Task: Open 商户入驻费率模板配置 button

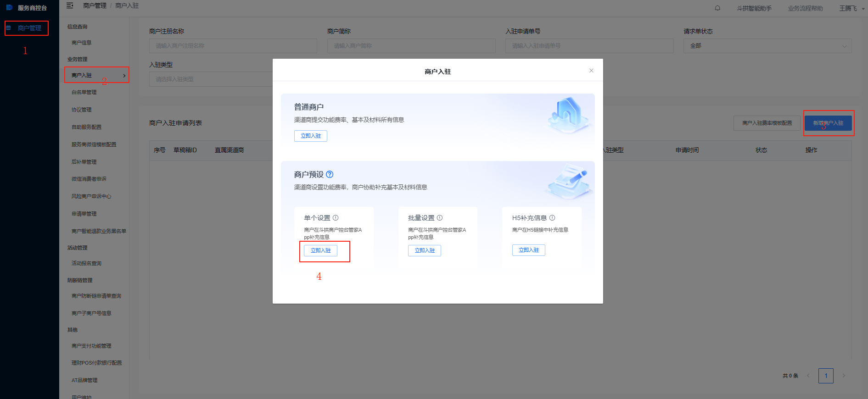Action: pos(767,123)
